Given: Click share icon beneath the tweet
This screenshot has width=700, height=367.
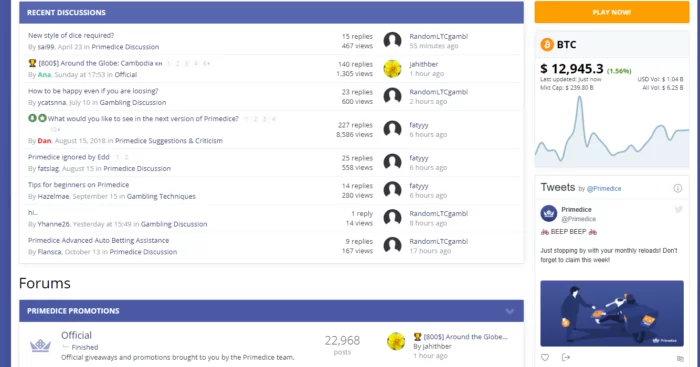Looking at the screenshot, I should click(566, 357).
